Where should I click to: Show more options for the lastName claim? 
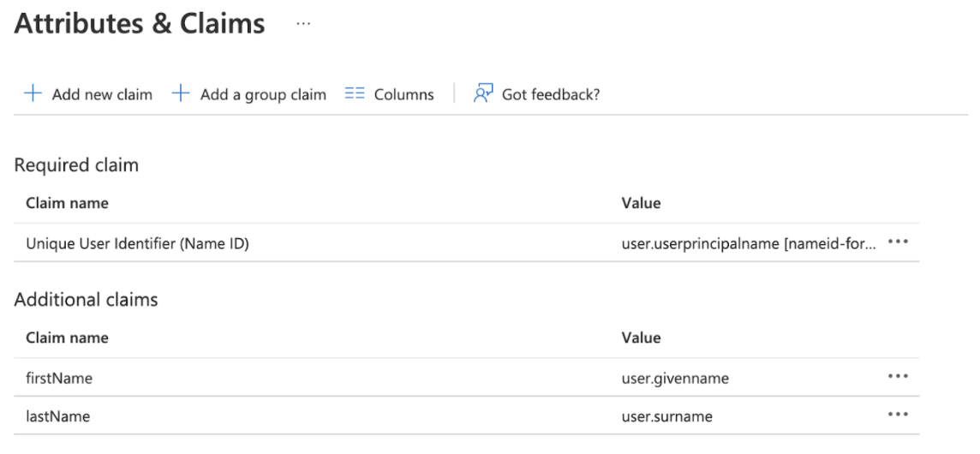(898, 415)
